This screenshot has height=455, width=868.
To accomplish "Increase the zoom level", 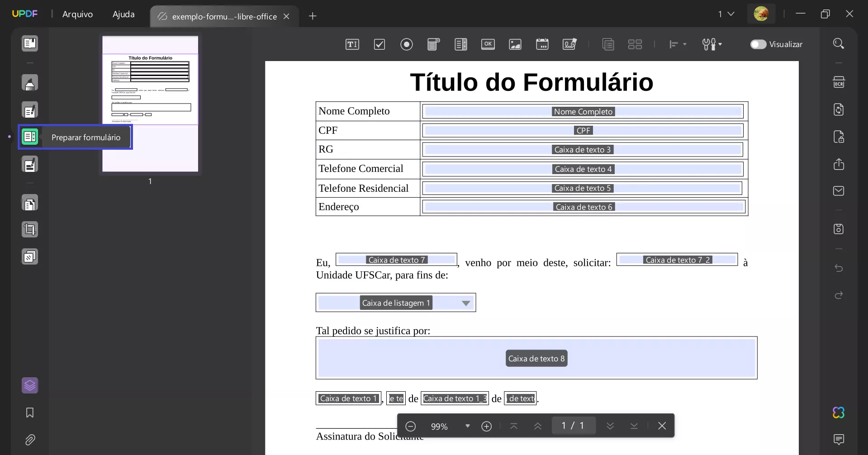I will click(487, 426).
